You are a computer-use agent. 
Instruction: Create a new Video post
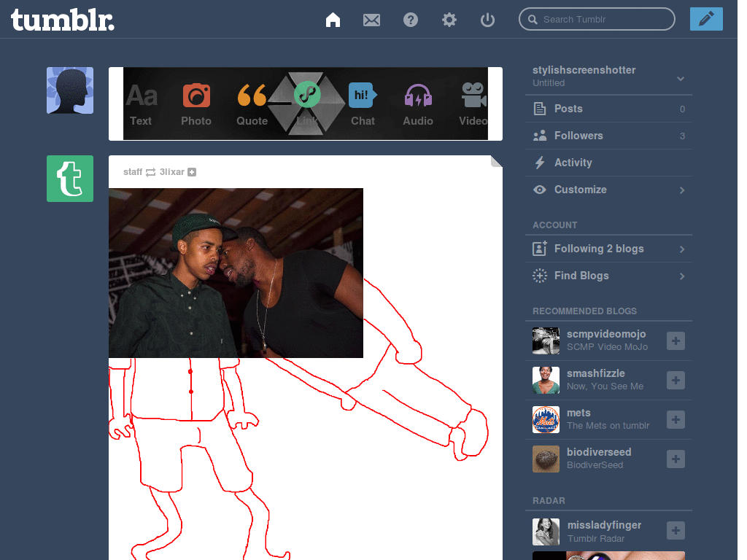click(x=473, y=104)
